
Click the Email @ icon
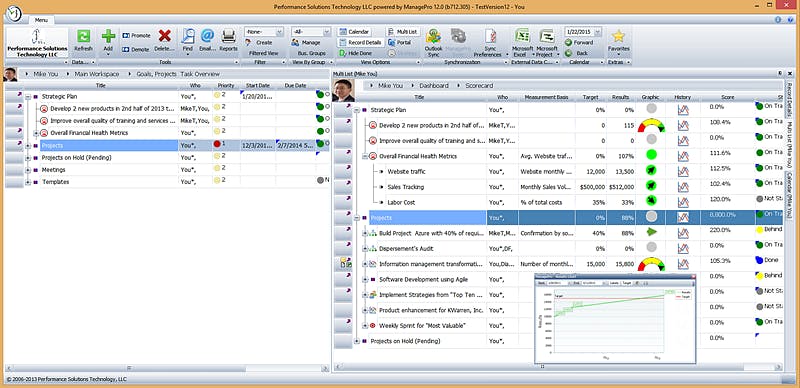click(x=207, y=36)
